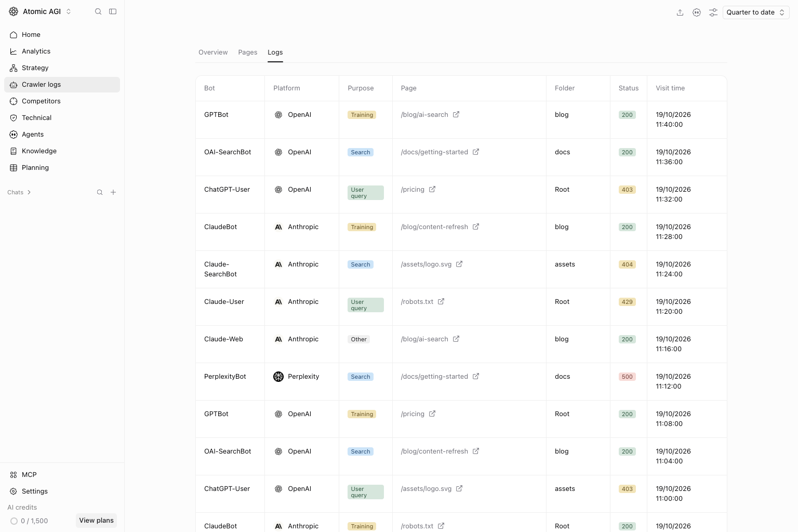This screenshot has height=532, width=798.
Task: Collapse the sidebar with the panel icon
Action: coord(113,11)
